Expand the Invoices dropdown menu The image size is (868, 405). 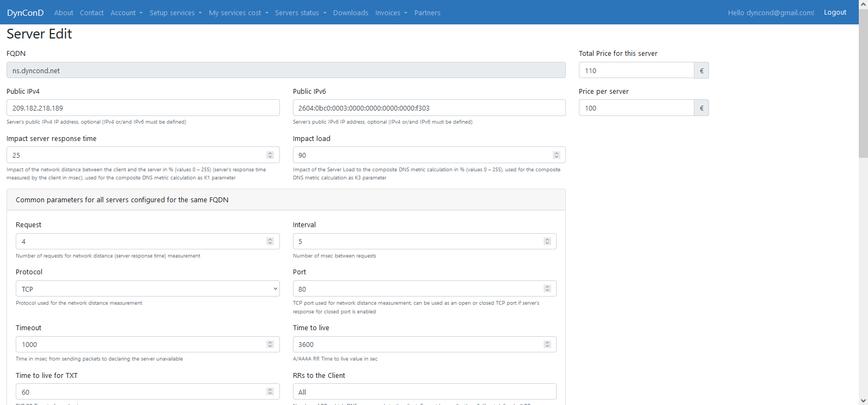(391, 12)
